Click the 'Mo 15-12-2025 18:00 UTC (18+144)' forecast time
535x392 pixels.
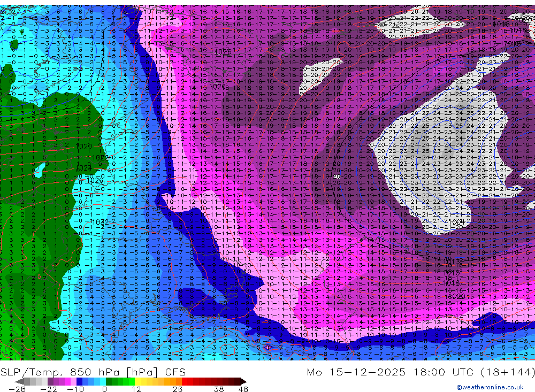point(421,372)
